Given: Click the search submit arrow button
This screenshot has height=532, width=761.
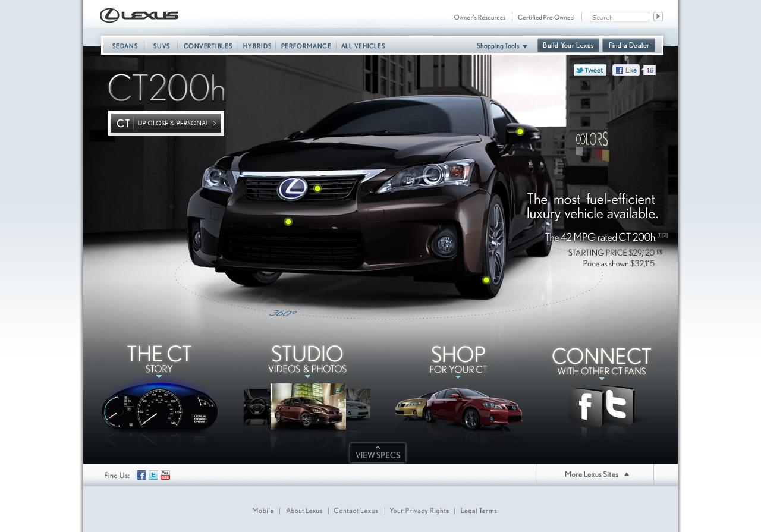Looking at the screenshot, I should click(658, 17).
